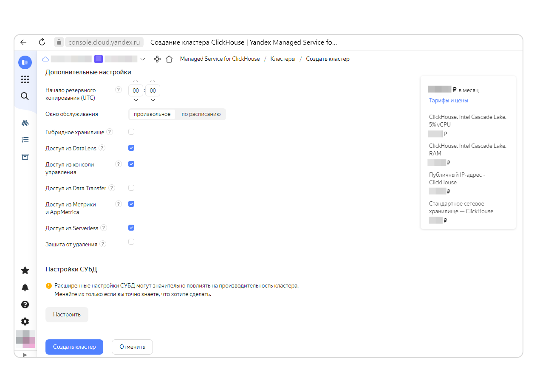Open Кластеры breadcrumb link
This screenshot has width=537, height=392.
coord(283,59)
